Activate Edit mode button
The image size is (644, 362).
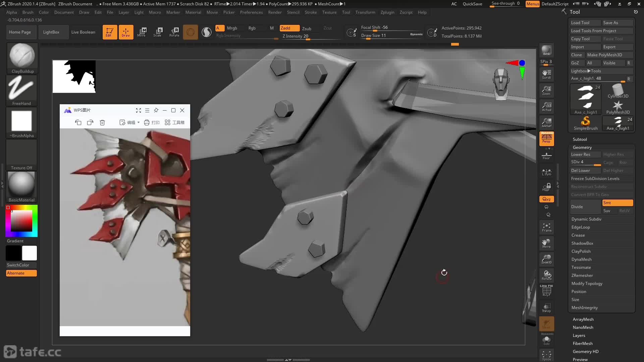pos(110,32)
